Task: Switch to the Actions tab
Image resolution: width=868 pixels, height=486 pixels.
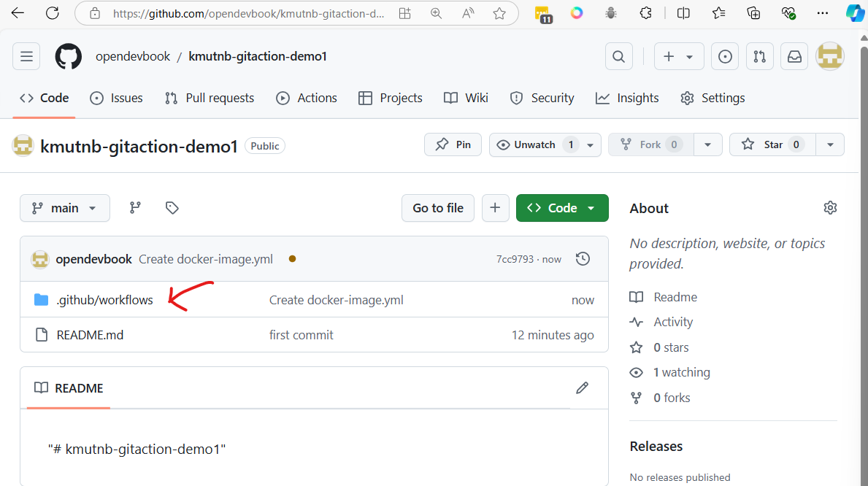Action: click(x=307, y=98)
